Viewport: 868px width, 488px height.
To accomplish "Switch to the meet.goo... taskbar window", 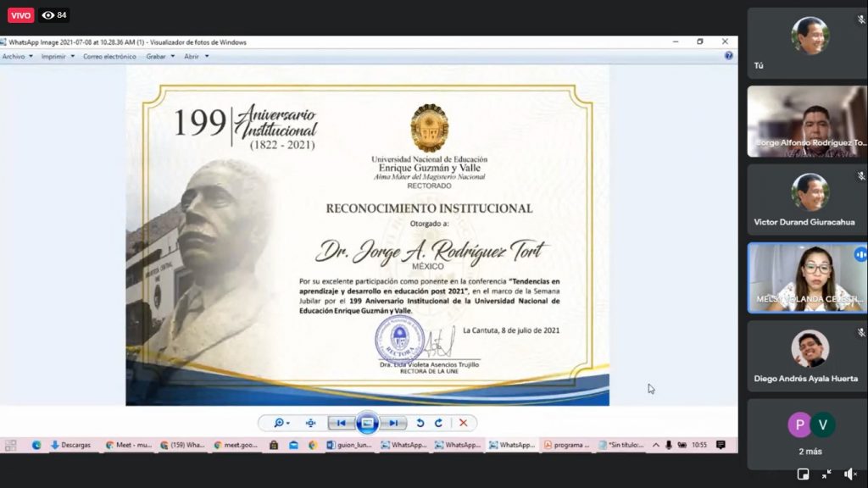I will pos(236,445).
